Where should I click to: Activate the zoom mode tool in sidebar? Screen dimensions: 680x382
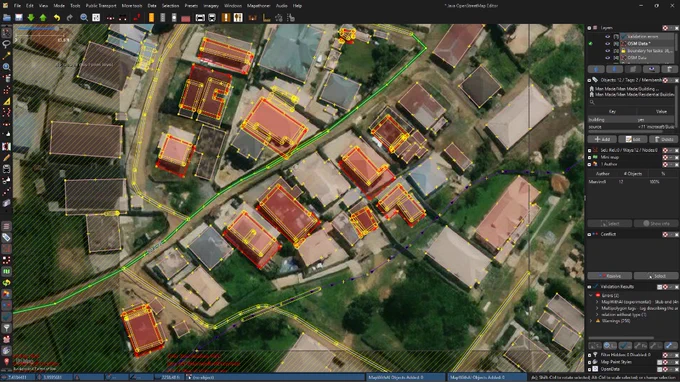click(x=7, y=67)
